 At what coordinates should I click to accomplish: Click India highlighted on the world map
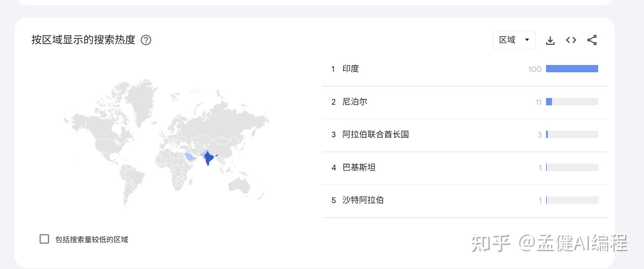pyautogui.click(x=208, y=158)
